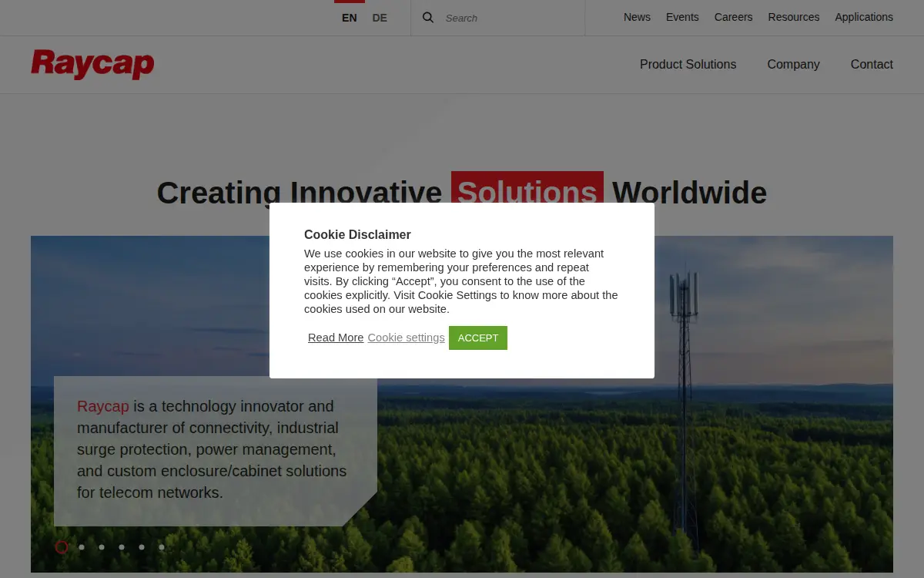Click the Cookie Disclaimer heading
The height and width of the screenshot is (578, 924).
(357, 234)
